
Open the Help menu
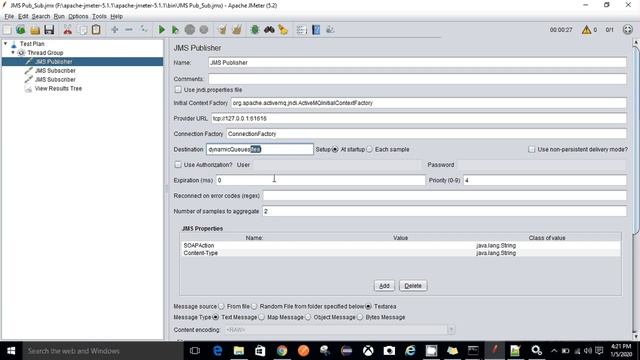tap(116, 16)
